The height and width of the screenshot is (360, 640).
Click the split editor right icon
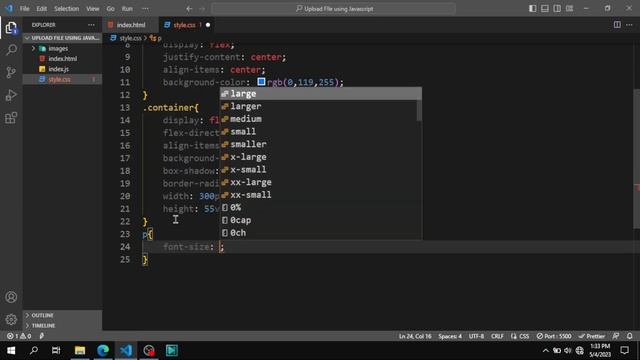(x=617, y=25)
